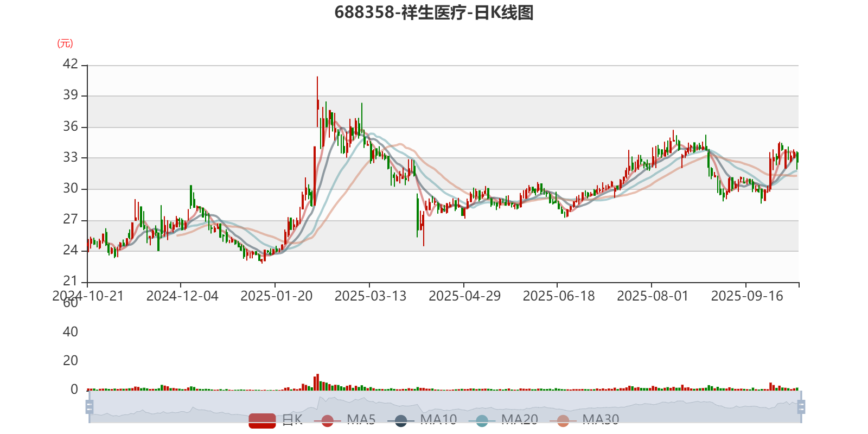The image size is (868, 434).
Task: Click the 2025-04-29 date label
Action: pyautogui.click(x=465, y=296)
